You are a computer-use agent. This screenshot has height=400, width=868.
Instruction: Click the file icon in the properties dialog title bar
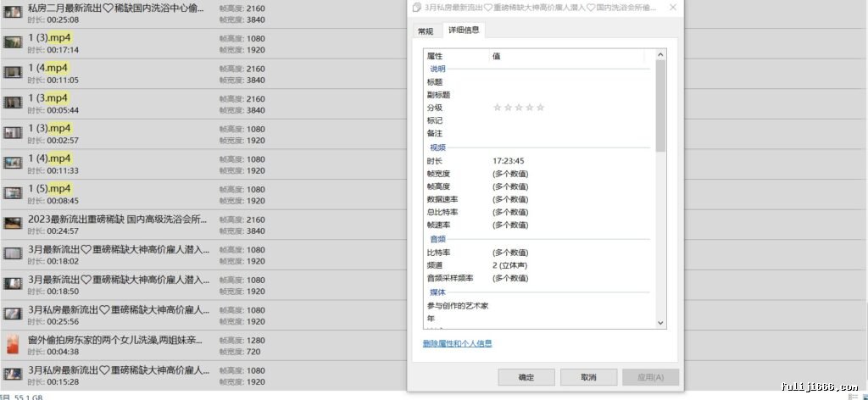coord(417,7)
